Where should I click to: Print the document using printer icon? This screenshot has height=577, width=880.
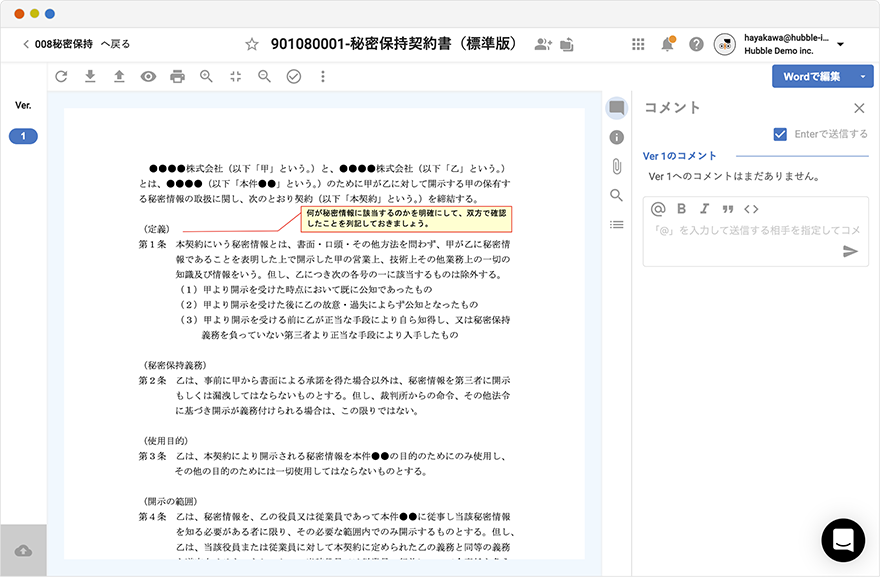[177, 76]
